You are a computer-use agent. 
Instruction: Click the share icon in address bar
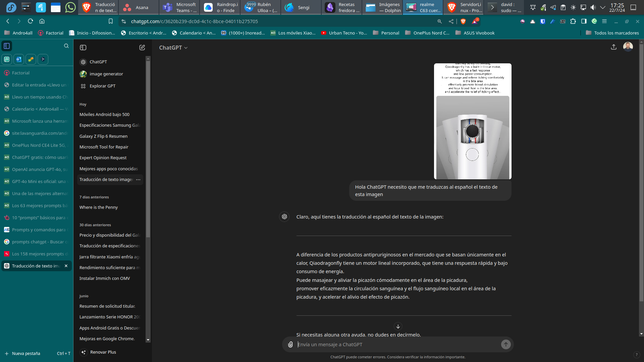point(451,21)
